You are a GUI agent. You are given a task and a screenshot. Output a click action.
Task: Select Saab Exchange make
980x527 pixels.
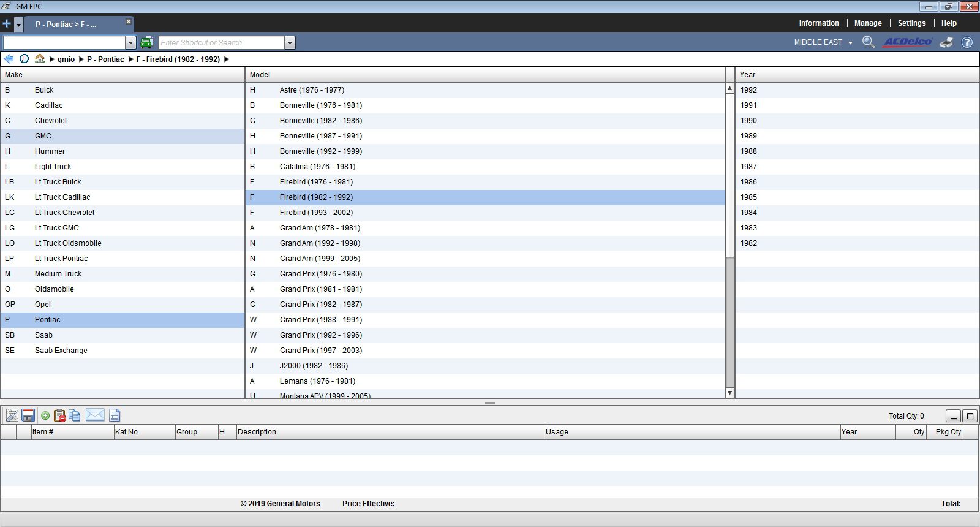pos(123,351)
